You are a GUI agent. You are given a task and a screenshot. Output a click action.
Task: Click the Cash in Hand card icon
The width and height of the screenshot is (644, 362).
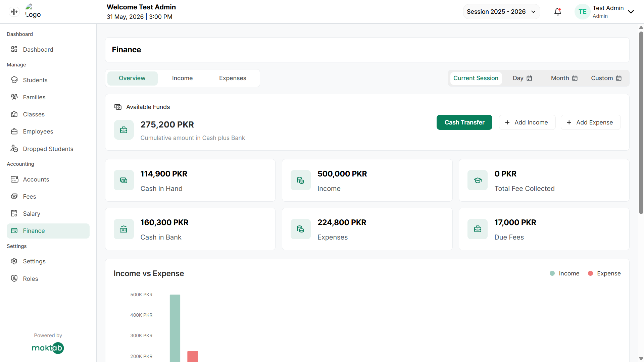click(124, 180)
